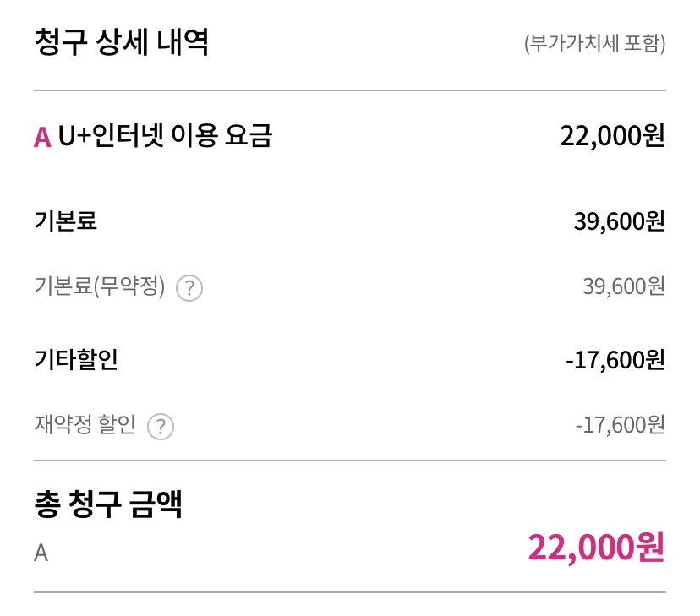This screenshot has width=700, height=616.
Task: Click the bold -17,600원 discount amount
Action: pos(615,361)
